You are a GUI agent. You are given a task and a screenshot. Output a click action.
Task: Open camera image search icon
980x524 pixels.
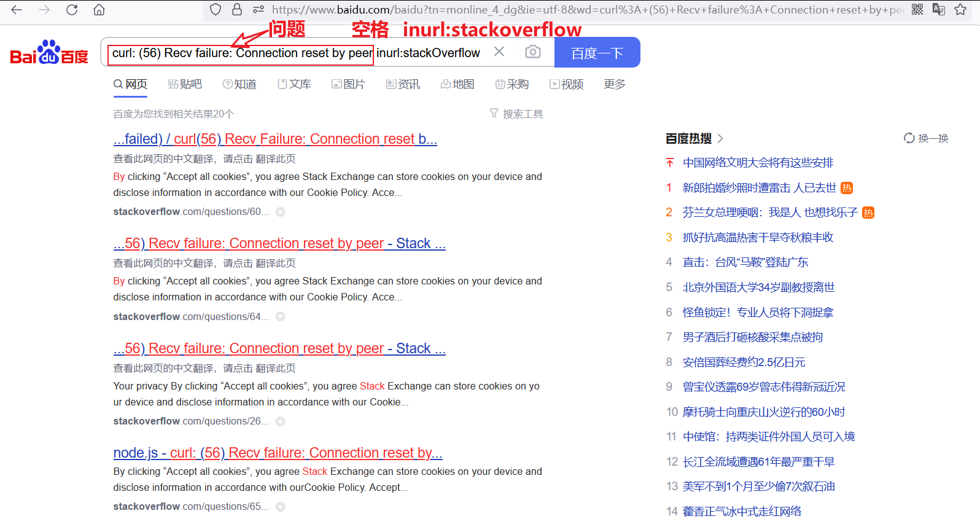click(x=533, y=52)
